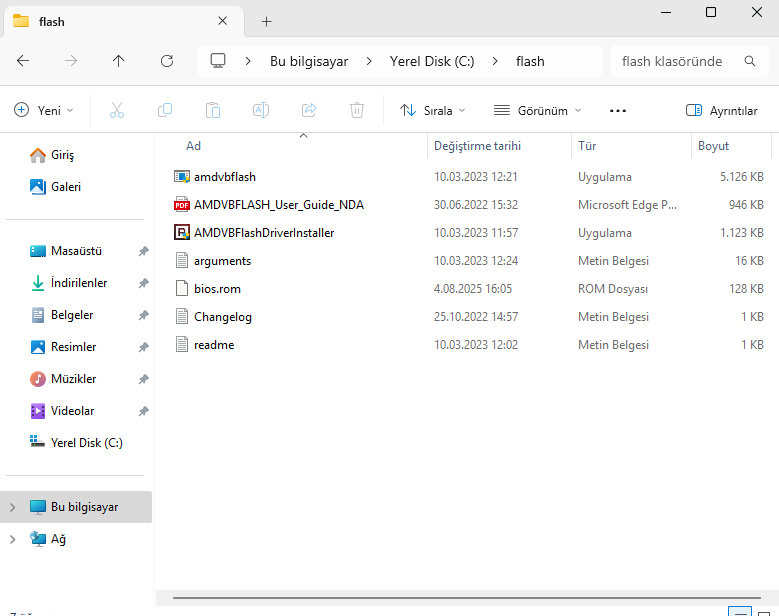Screen dimensions: 779x616
Task: Go back with the left arrow
Action: coord(23,61)
